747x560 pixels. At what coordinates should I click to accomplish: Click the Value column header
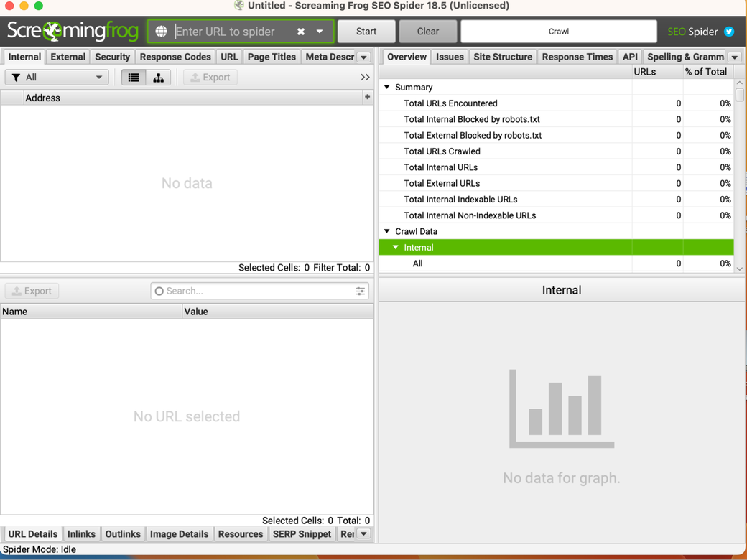click(278, 312)
